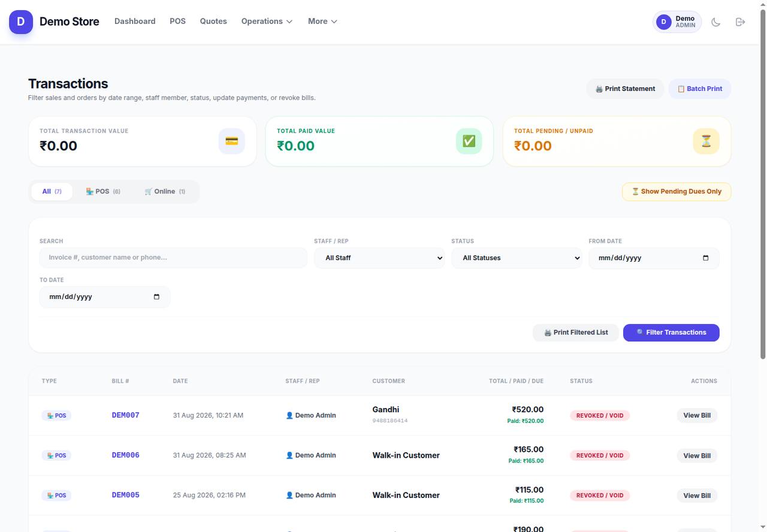767x532 pixels.
Task: Click Print Filtered List button
Action: (x=576, y=332)
